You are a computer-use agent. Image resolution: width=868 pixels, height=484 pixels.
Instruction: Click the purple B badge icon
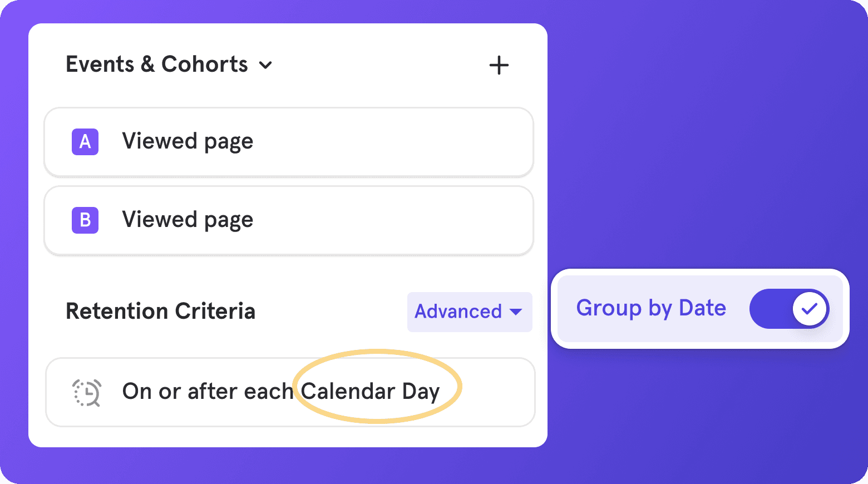coord(85,220)
